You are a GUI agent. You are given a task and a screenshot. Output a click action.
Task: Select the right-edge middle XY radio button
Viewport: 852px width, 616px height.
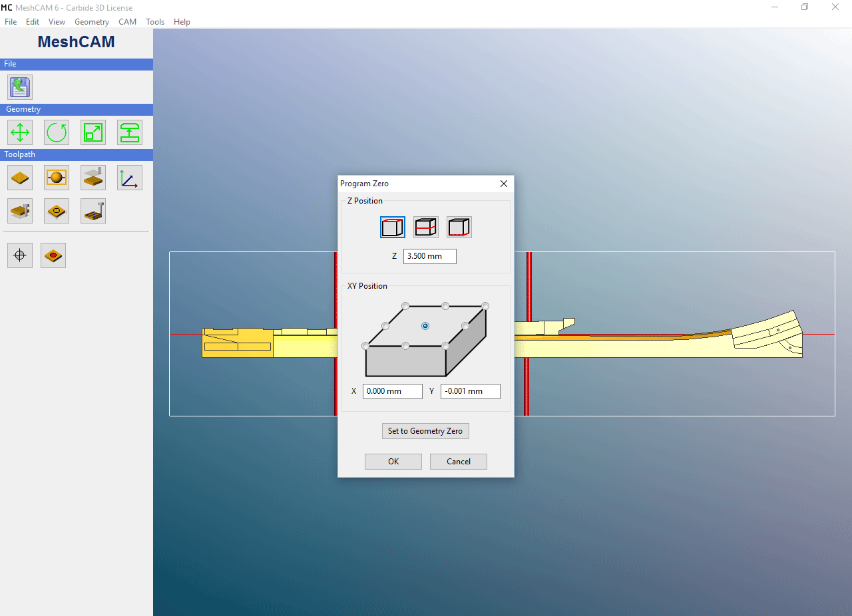[465, 326]
